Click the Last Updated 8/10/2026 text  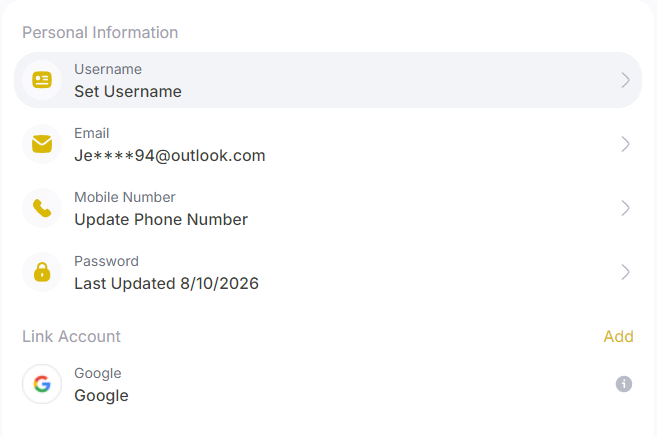[166, 284]
